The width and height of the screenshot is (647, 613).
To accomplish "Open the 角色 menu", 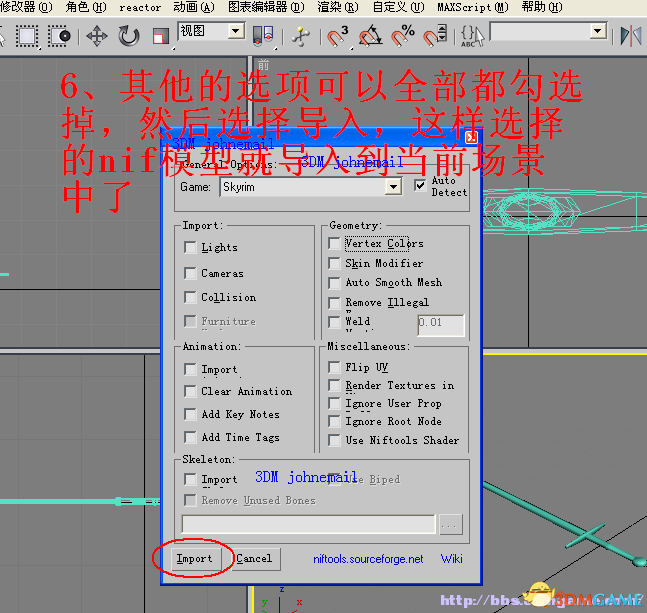I will 86,7.
